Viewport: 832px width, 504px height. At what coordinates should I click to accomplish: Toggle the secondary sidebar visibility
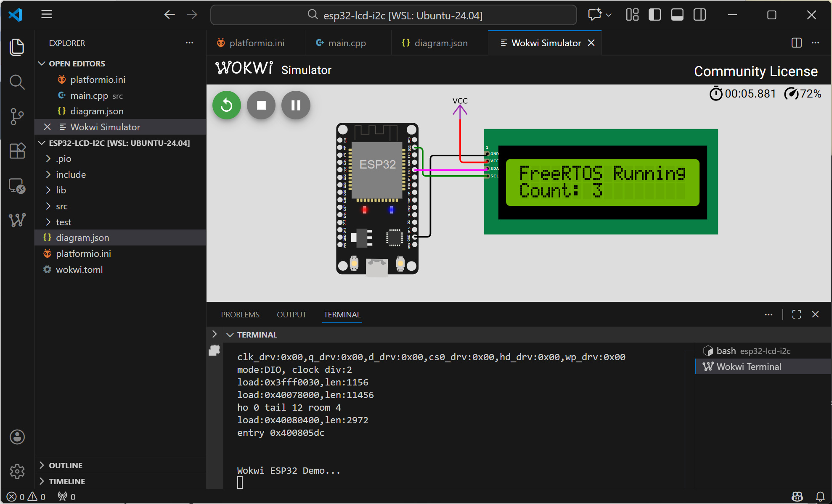click(x=700, y=15)
